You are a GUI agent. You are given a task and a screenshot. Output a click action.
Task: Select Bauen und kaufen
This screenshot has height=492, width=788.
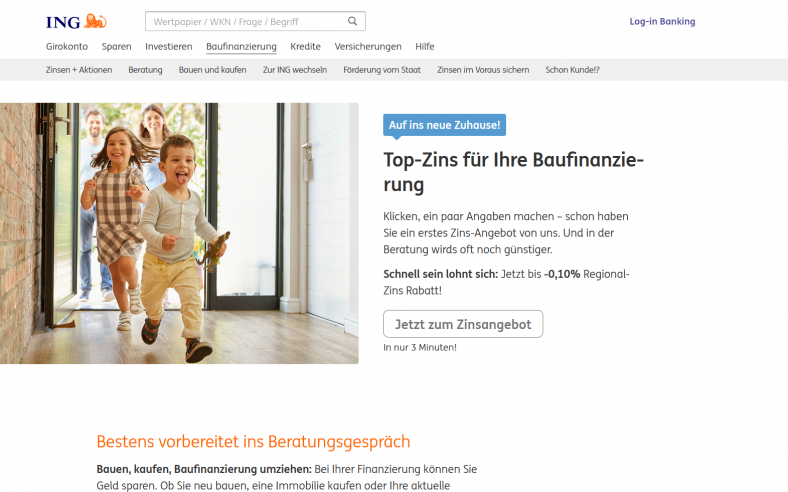pos(212,70)
